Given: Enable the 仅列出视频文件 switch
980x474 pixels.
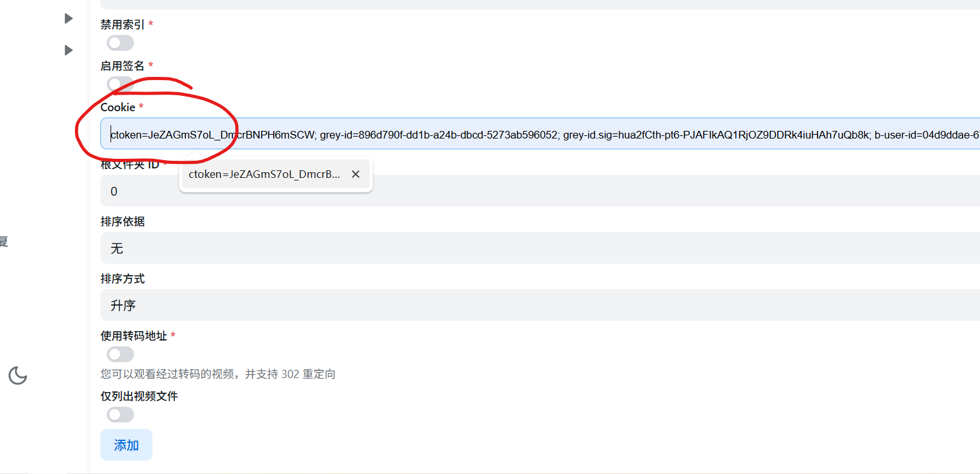Looking at the screenshot, I should [120, 414].
